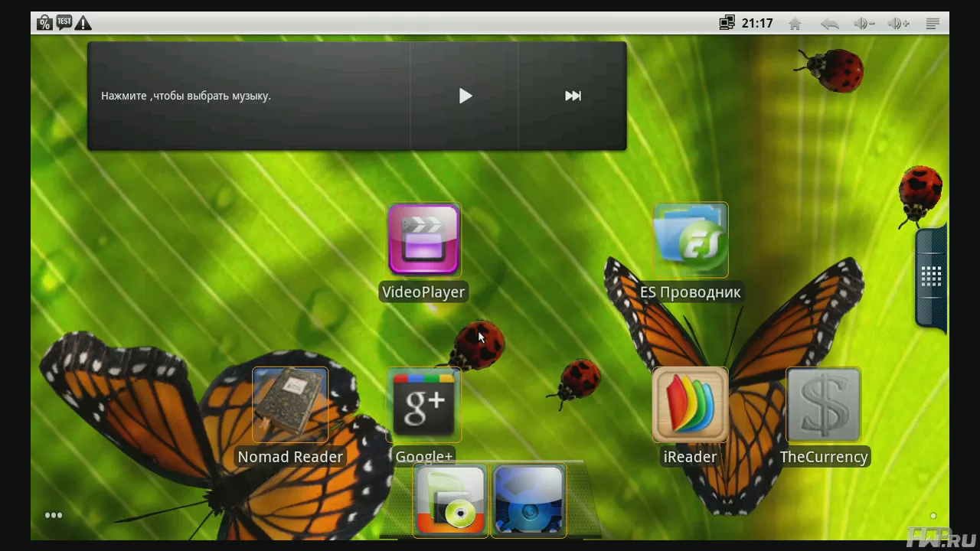Open the menu icon in status bar

(933, 24)
